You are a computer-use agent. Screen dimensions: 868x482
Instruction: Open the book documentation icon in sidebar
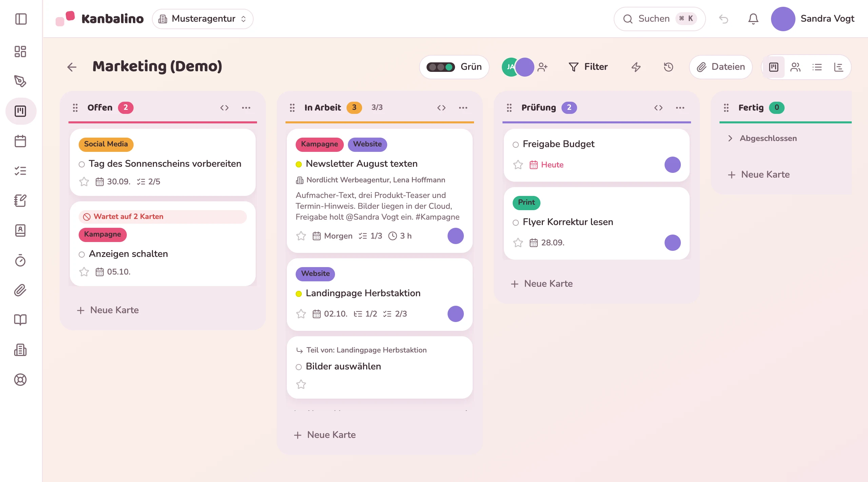point(20,320)
